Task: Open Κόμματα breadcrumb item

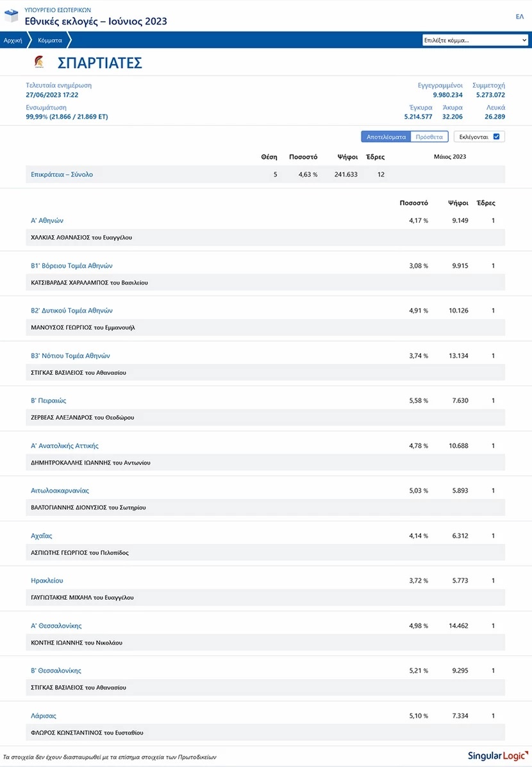Action: coord(50,40)
